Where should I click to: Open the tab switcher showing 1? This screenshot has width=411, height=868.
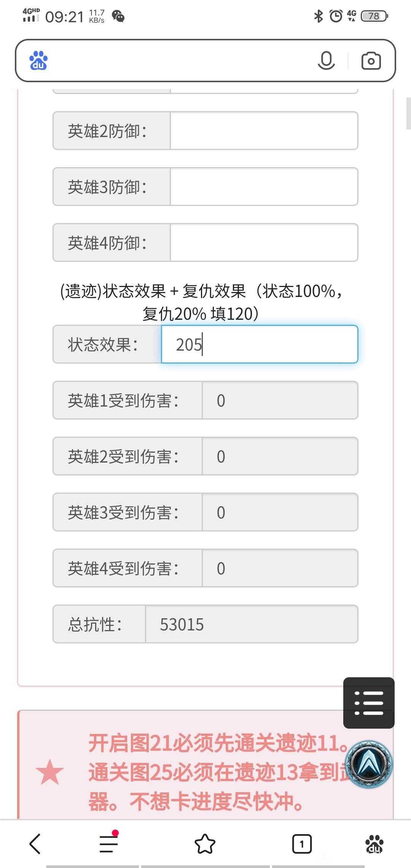click(x=302, y=844)
